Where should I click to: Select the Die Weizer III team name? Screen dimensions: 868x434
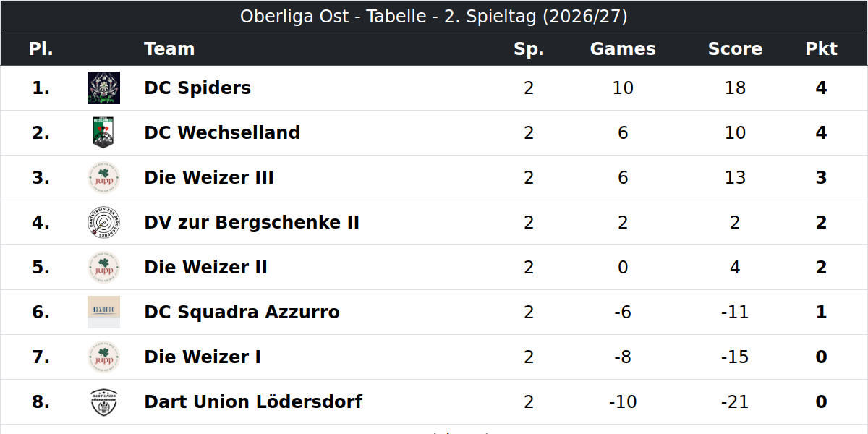click(209, 178)
